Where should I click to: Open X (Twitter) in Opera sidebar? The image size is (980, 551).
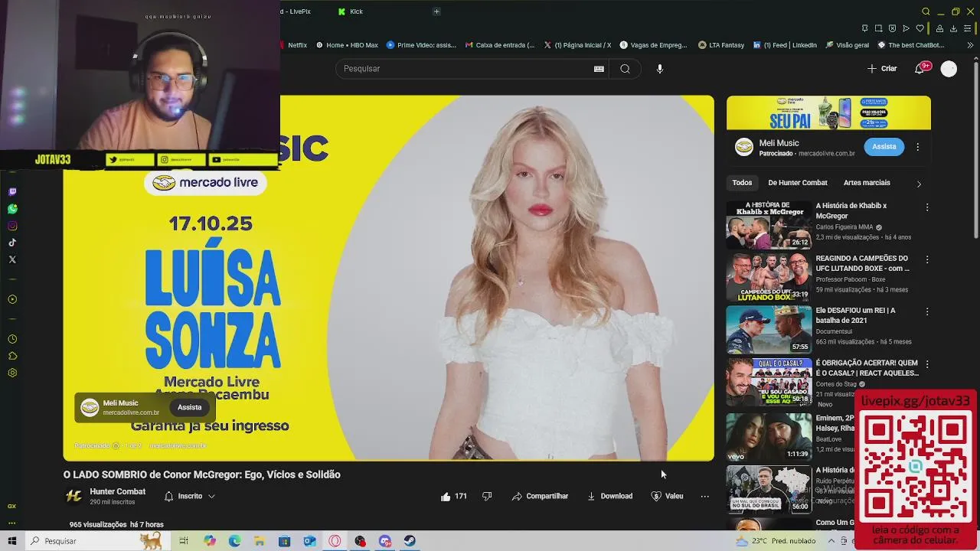click(12, 259)
